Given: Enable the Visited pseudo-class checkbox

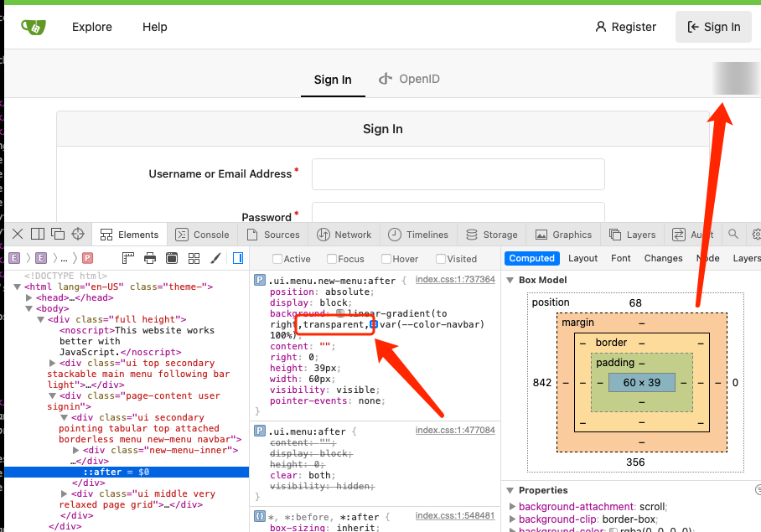Looking at the screenshot, I should (x=440, y=259).
